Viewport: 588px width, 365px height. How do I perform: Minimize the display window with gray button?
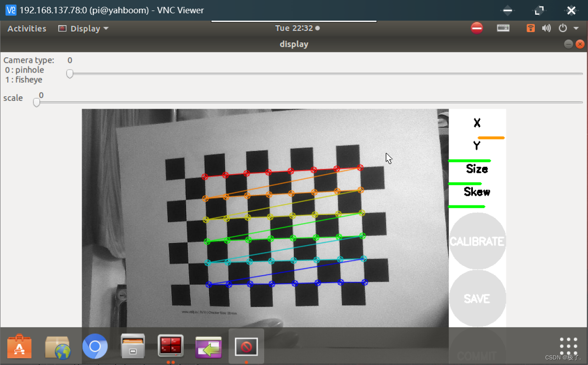click(x=568, y=44)
